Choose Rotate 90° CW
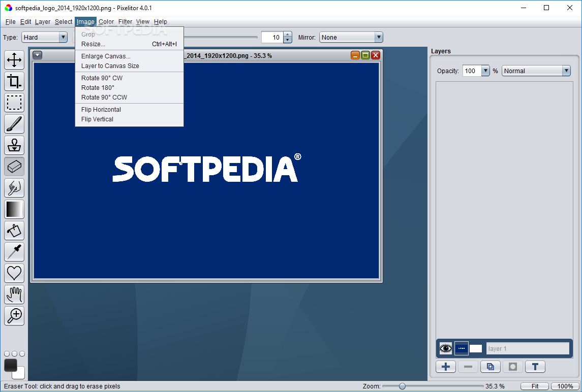Viewport: 582px width, 392px height. coord(129,78)
